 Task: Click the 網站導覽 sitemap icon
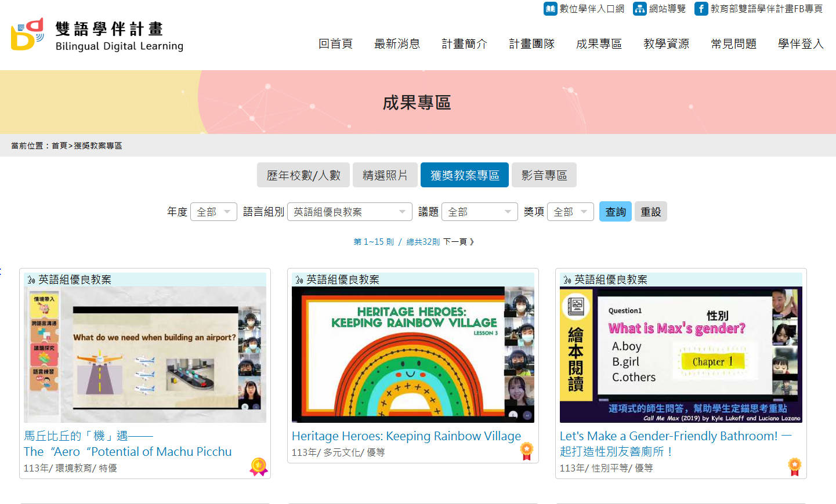click(639, 9)
